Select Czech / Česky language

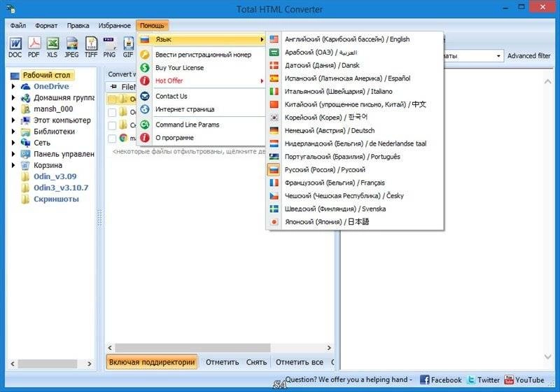[x=355, y=195]
